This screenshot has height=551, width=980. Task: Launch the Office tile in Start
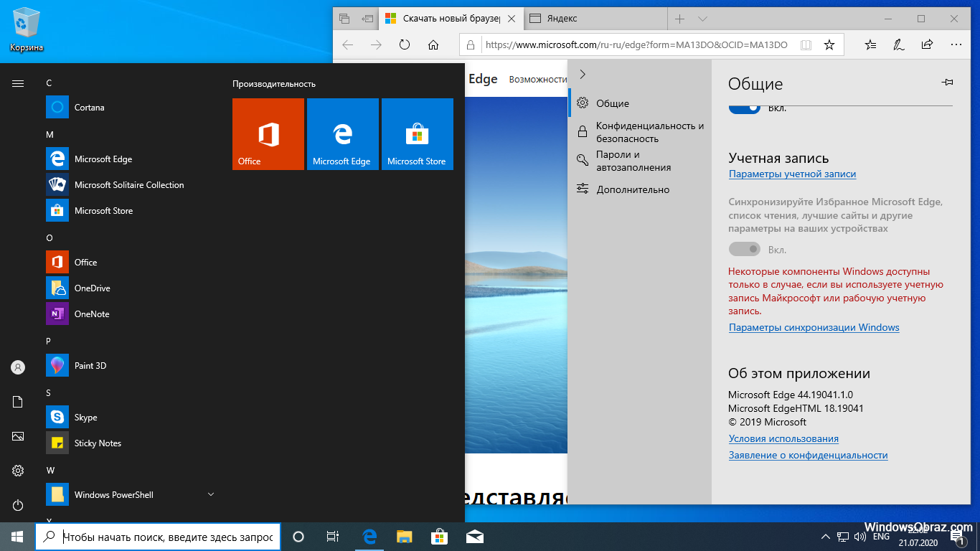268,134
